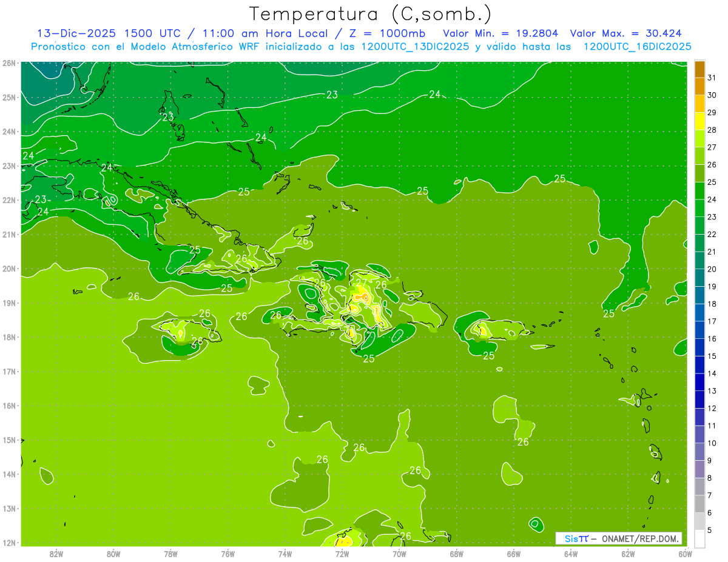Select the 1200UTC_16DIC2025 forecast end time text

point(637,47)
